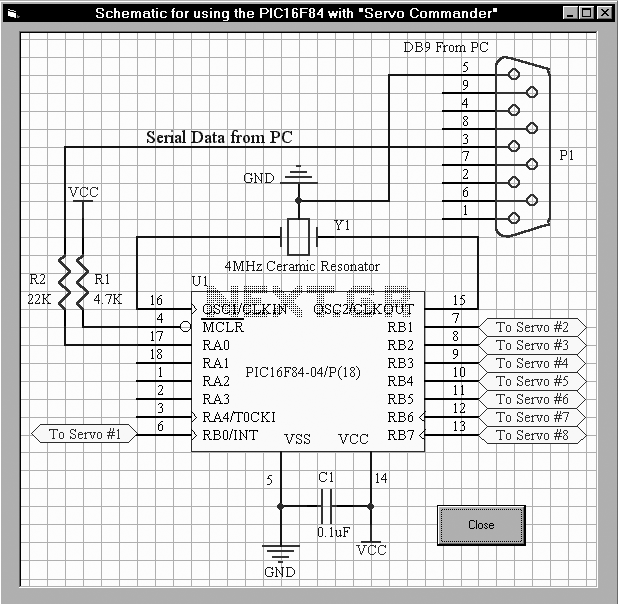The width and height of the screenshot is (618, 604).
Task: Click the VCC label above R1
Action: coord(83,192)
